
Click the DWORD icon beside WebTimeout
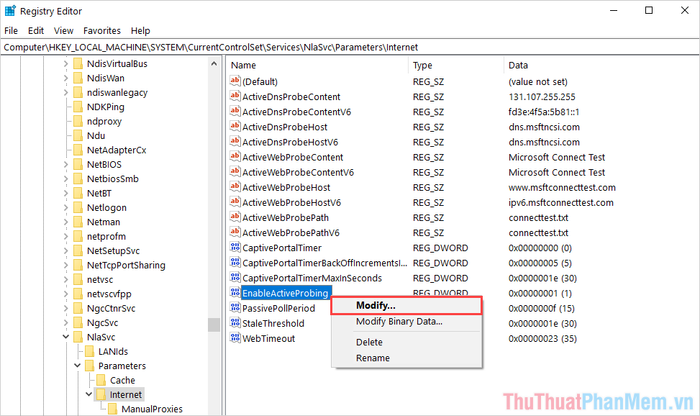(x=235, y=338)
